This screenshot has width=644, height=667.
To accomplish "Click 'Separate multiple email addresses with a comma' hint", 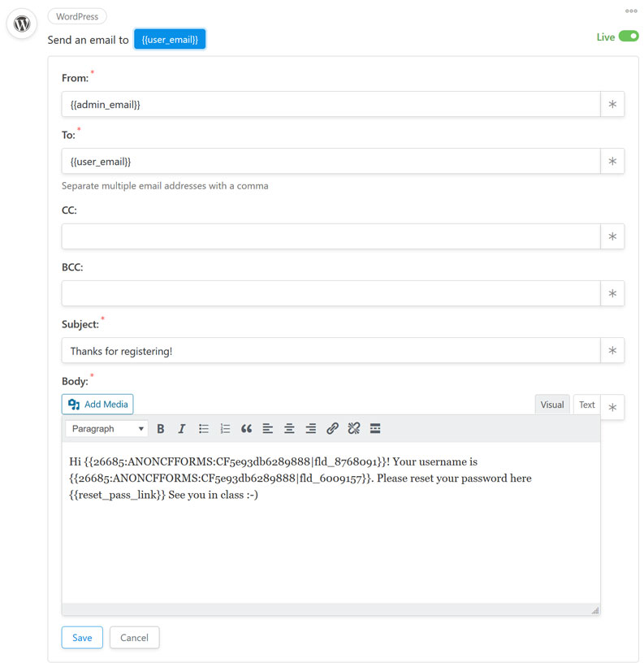I will point(165,186).
